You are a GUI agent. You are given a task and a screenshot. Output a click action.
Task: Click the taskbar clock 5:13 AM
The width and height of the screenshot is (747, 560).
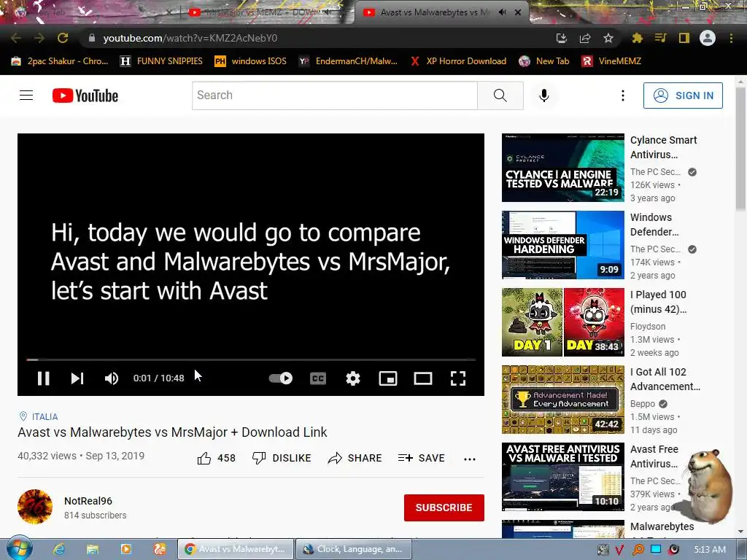tap(709, 549)
